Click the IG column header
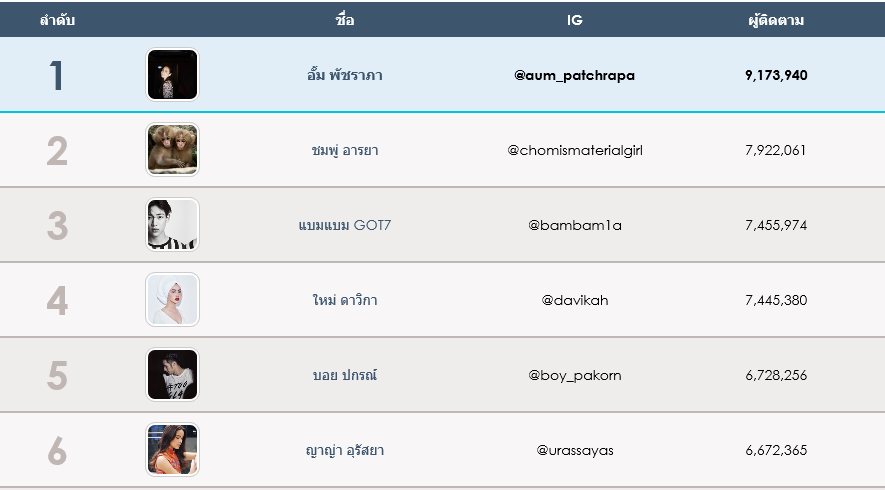 575,20
